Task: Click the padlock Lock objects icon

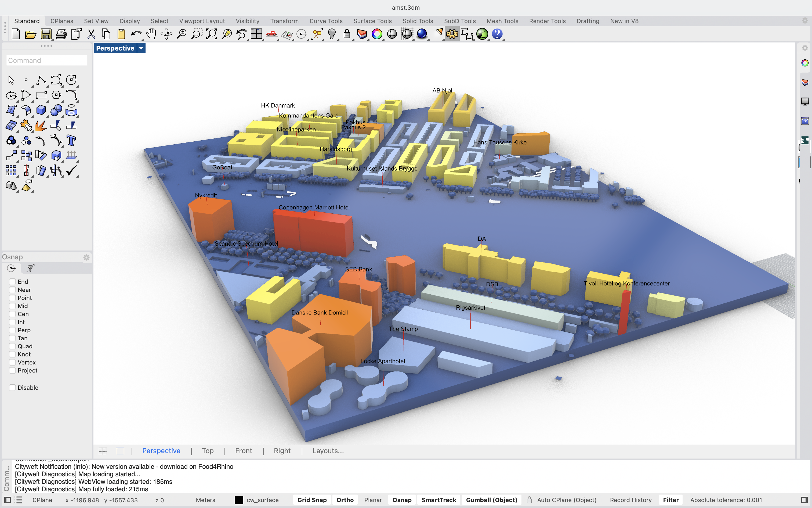Action: 347,34
